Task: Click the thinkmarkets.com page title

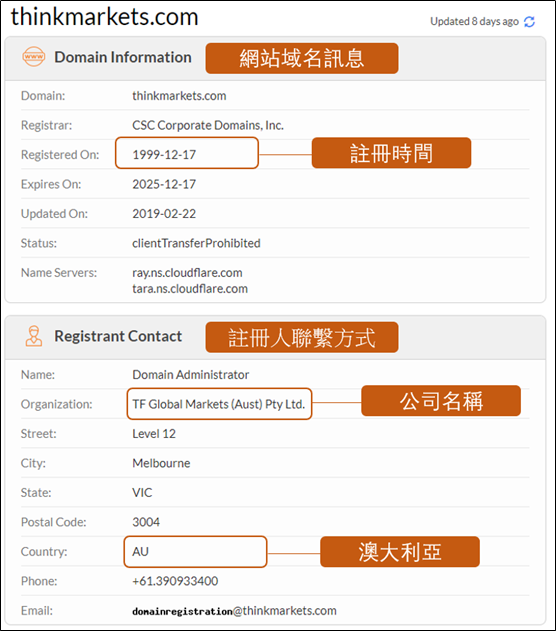Action: (x=105, y=17)
